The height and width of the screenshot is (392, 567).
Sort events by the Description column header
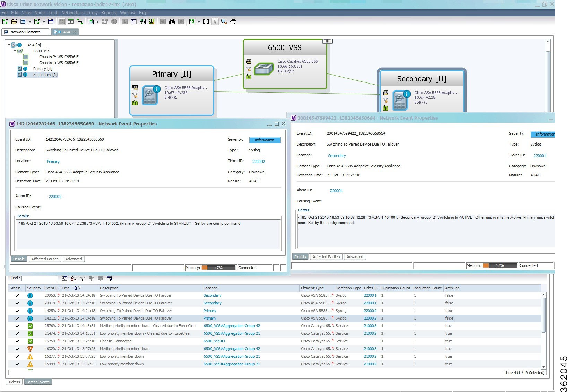point(150,288)
